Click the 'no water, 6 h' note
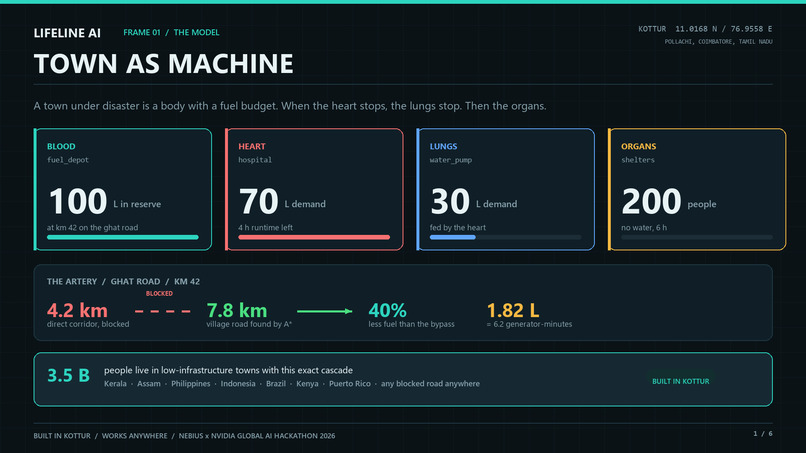Image resolution: width=806 pixels, height=453 pixels. 644,227
